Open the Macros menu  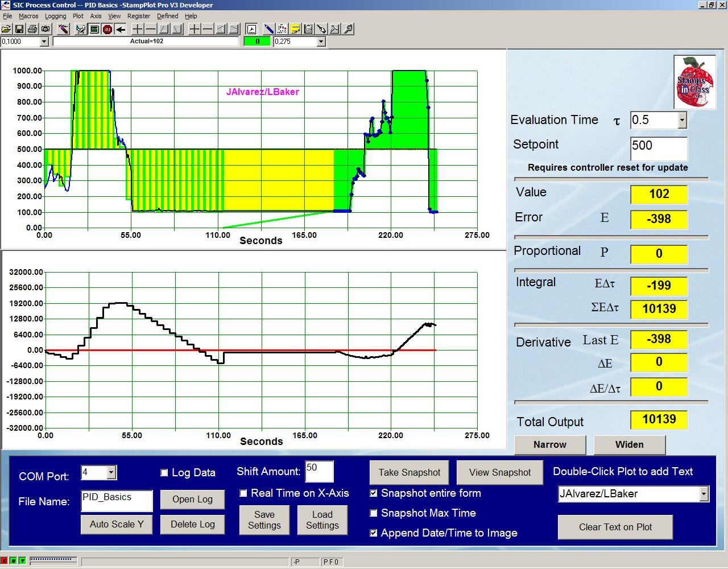pyautogui.click(x=28, y=16)
